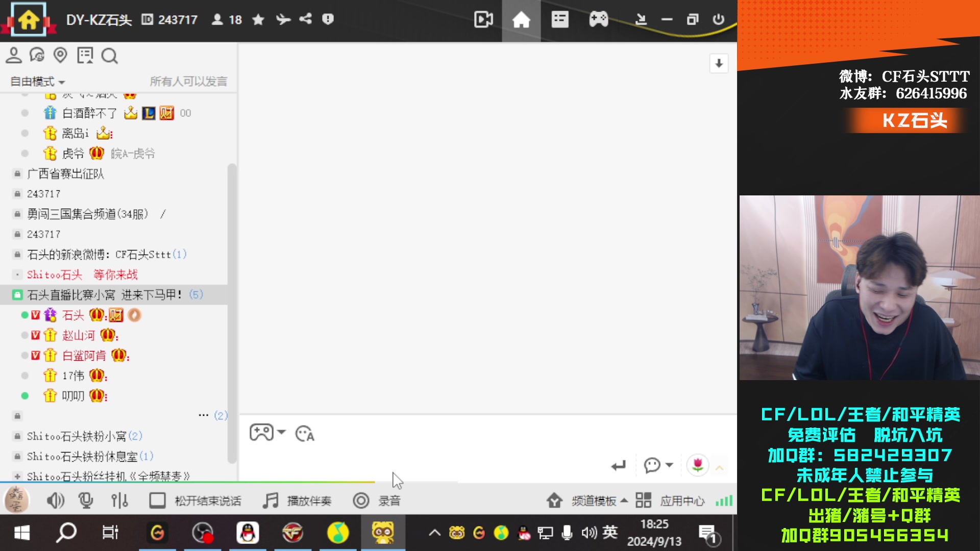Image resolution: width=980 pixels, height=551 pixels.
Task: Toggle the 松开结束说话 checkbox
Action: (157, 500)
